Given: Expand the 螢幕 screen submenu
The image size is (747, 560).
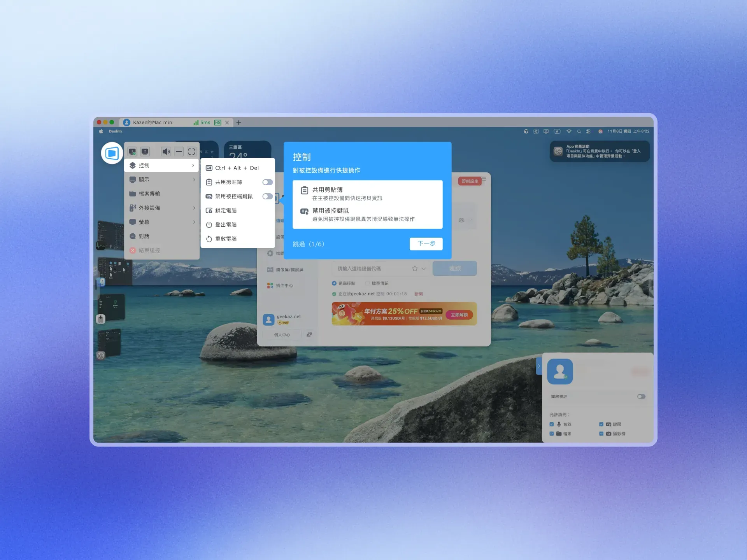Looking at the screenshot, I should tap(162, 222).
